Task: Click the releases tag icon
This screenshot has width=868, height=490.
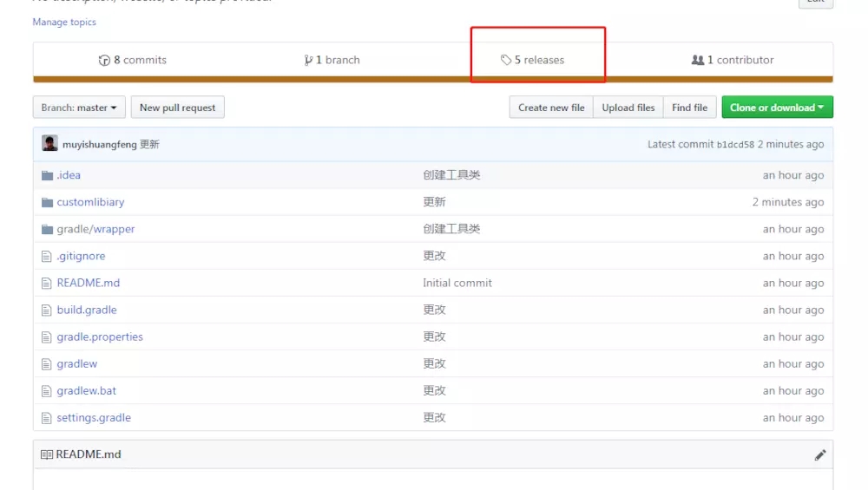Action: [506, 60]
